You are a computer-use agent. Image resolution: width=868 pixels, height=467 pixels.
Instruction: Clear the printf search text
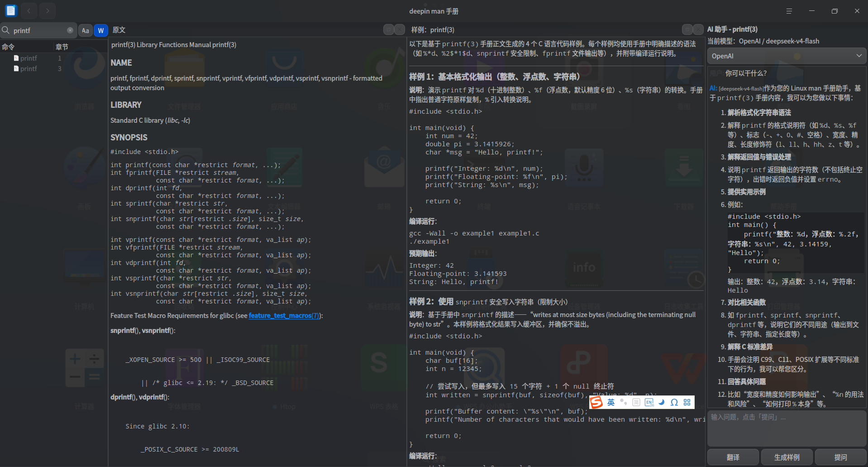tap(70, 30)
